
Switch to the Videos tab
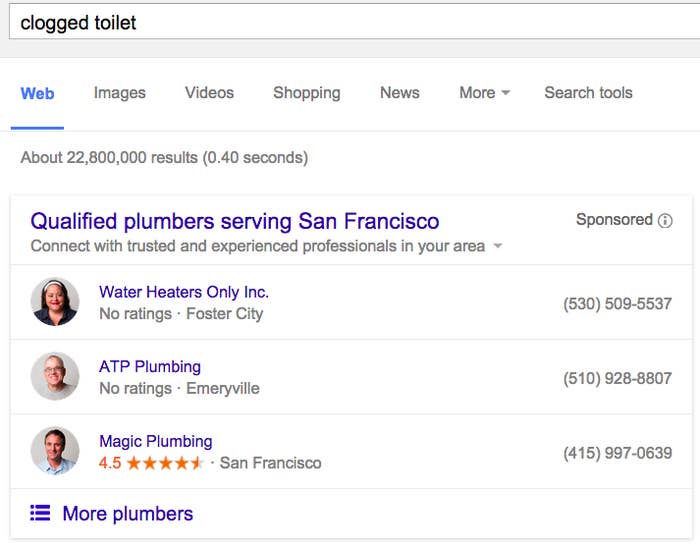209,93
